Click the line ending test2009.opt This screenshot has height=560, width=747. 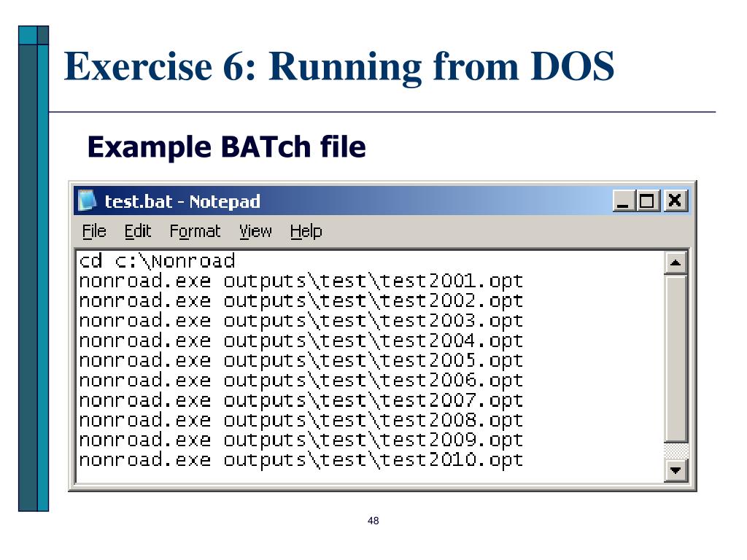point(301,440)
